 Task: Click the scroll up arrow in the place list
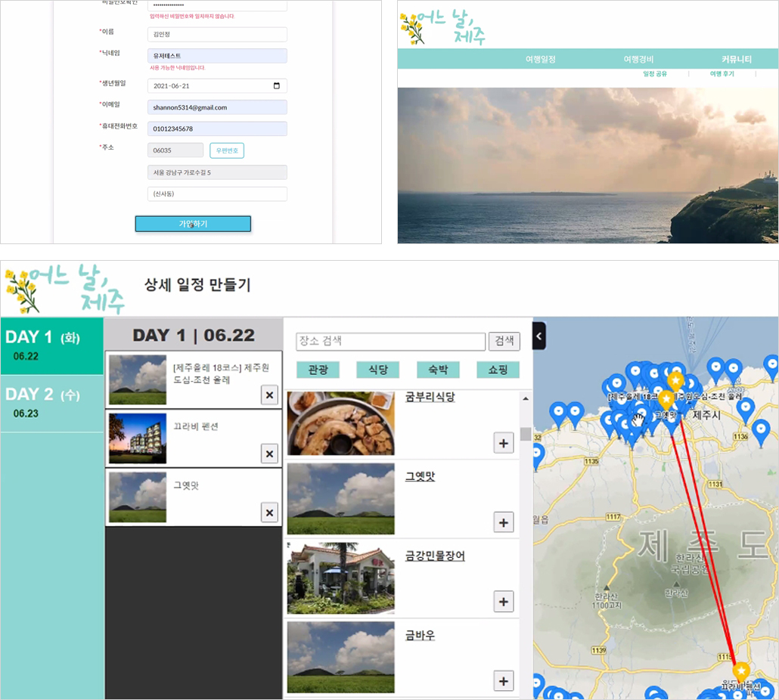525,398
